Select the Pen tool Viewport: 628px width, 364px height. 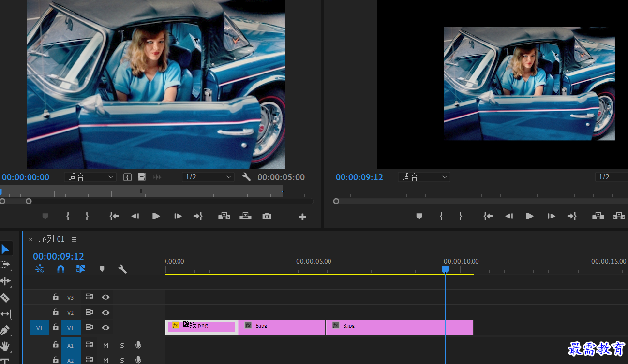click(5, 330)
